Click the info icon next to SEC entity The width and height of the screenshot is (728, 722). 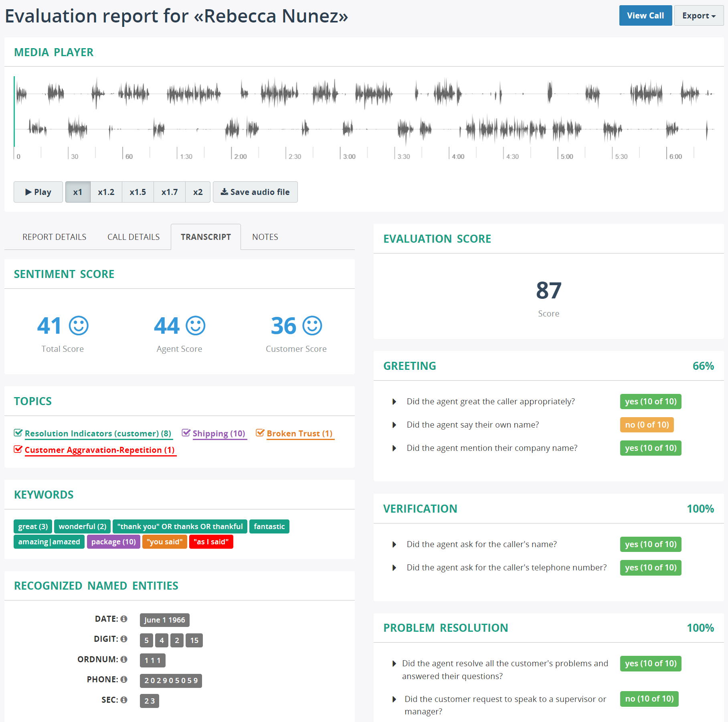pyautogui.click(x=124, y=700)
